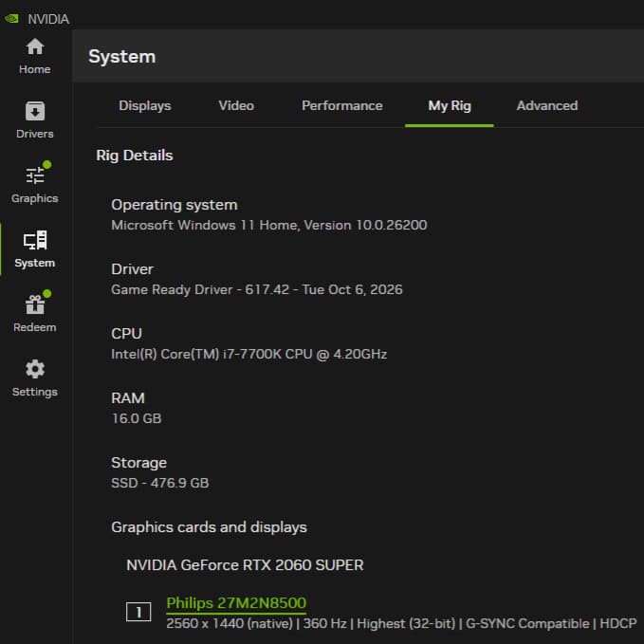Select the System computer icon

35,240
